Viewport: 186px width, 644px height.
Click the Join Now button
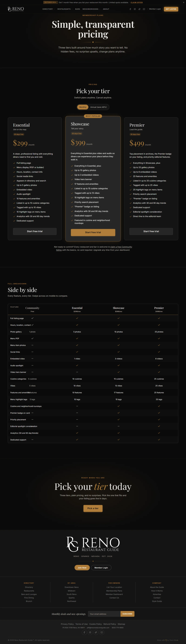point(82,567)
